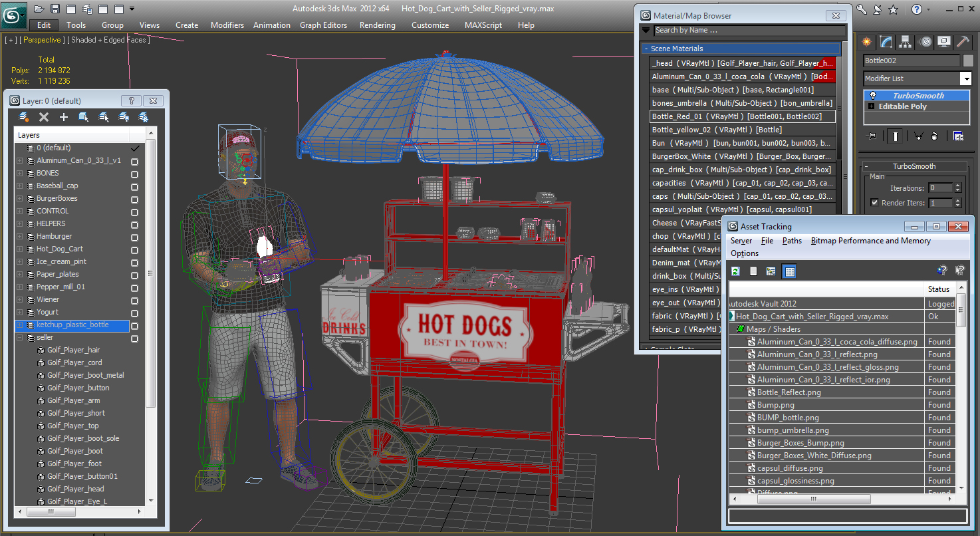This screenshot has width=980, height=536.
Task: Click the object color swatch next to Bottle002
Action: (967, 61)
